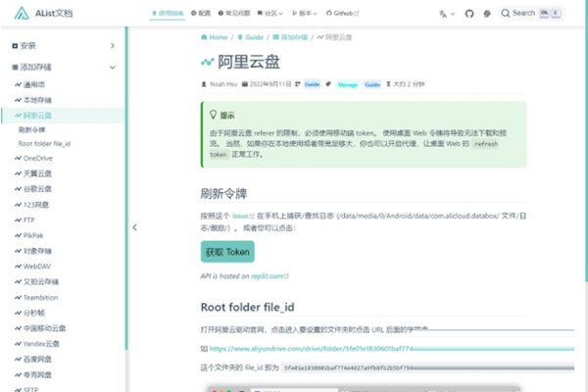This screenshot has height=392, width=588.
Task: Collapse the sidebar with the arrow handle
Action: [134, 227]
